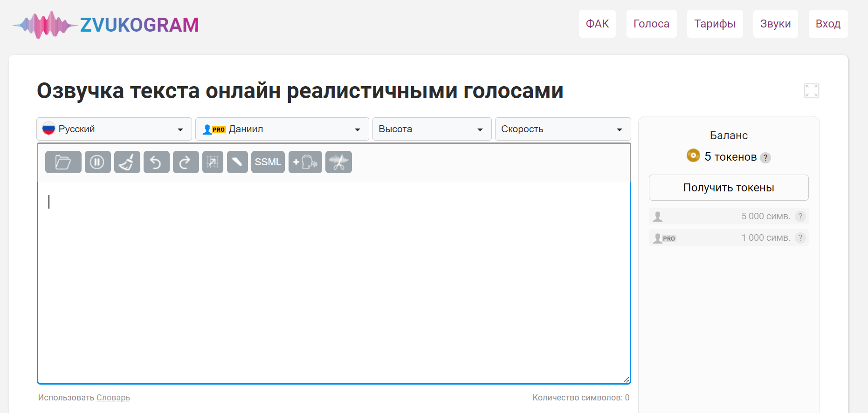868x413 pixels.
Task: Click the gold token coin icon
Action: point(693,156)
